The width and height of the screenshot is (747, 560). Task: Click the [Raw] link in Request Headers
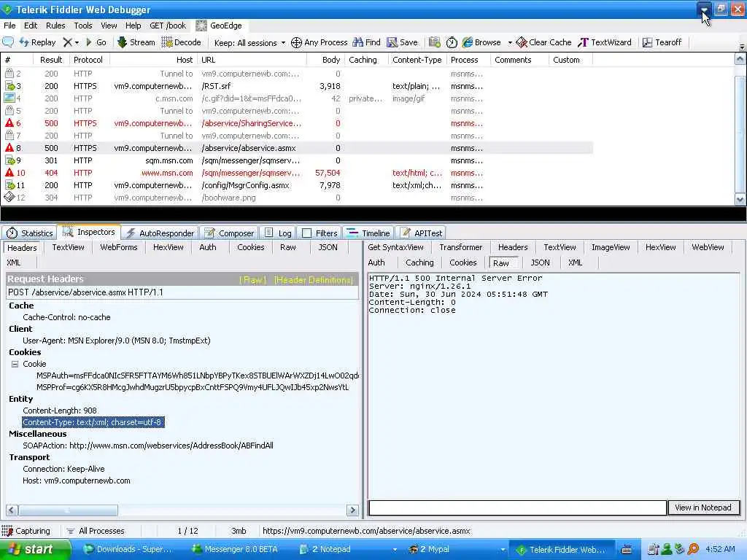click(252, 280)
